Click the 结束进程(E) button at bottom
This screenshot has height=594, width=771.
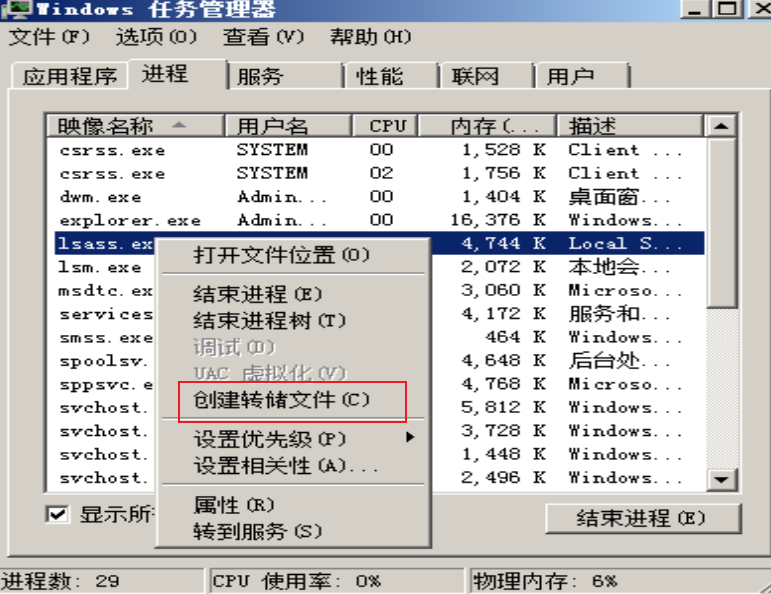tap(643, 518)
